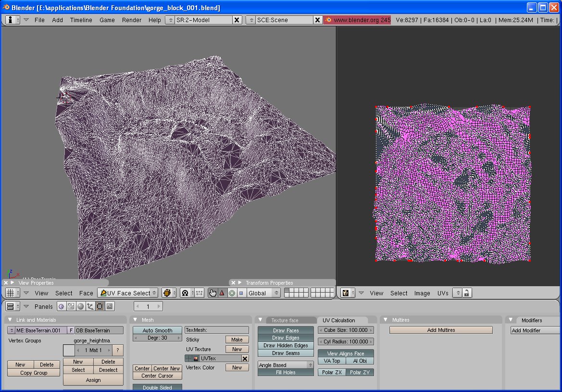This screenshot has width=562, height=392.
Task: Disable the Draw Seams toggle
Action: [286, 353]
